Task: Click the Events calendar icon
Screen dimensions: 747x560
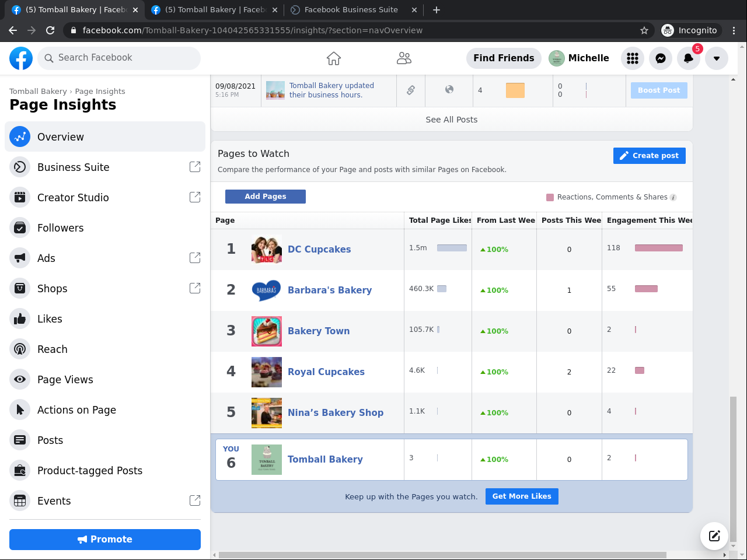Action: pos(20,501)
